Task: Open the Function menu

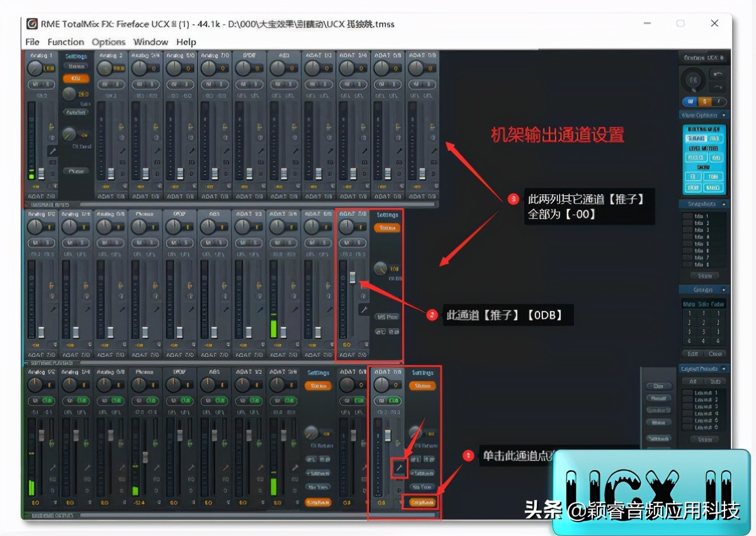Action: coord(66,41)
